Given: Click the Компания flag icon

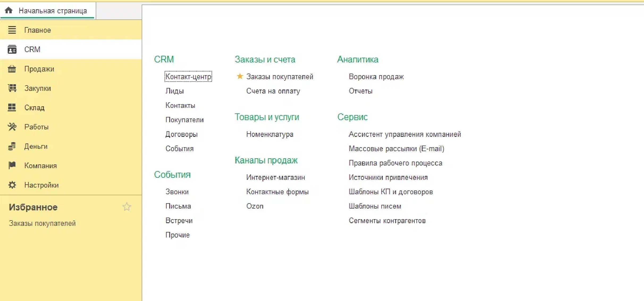Looking at the screenshot, I should (12, 166).
